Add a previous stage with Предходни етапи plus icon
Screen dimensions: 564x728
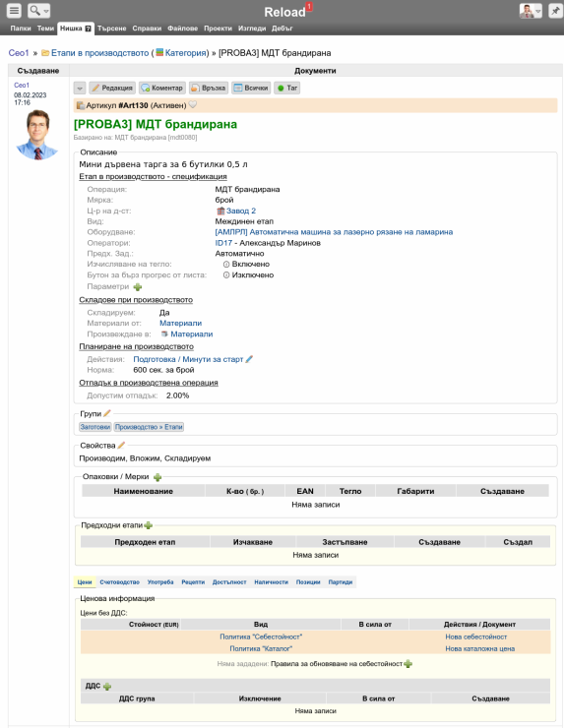(149, 525)
